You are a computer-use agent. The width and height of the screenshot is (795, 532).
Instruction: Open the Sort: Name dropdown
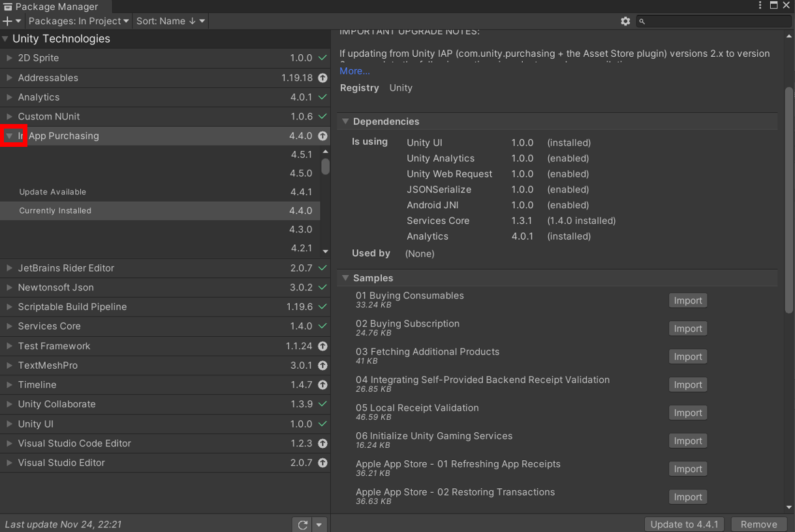(170, 21)
